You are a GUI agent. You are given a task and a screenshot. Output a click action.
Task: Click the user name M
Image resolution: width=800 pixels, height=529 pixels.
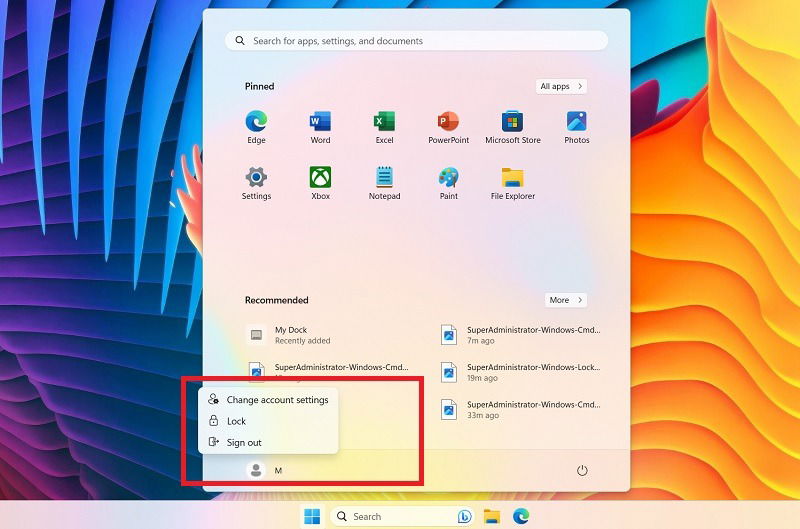[278, 470]
